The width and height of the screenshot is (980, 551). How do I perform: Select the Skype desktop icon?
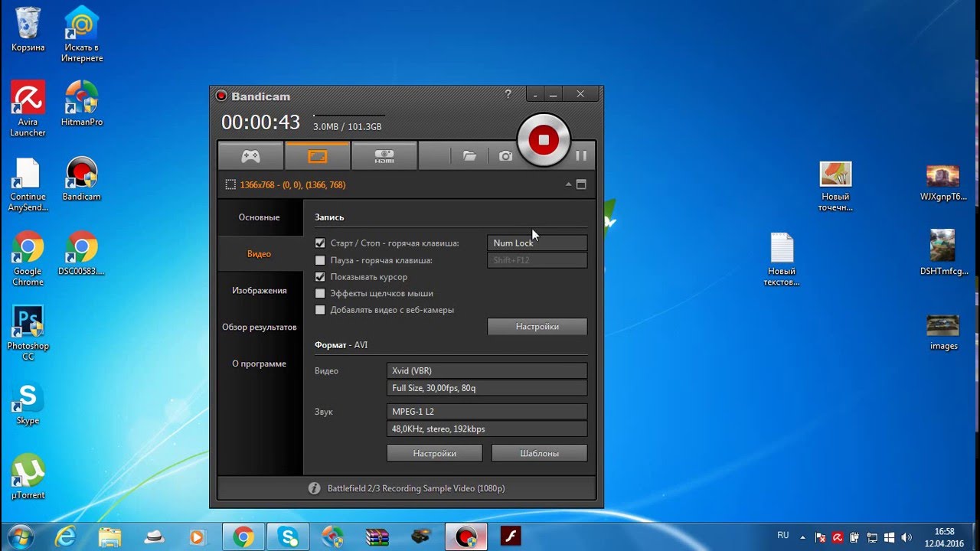click(28, 403)
